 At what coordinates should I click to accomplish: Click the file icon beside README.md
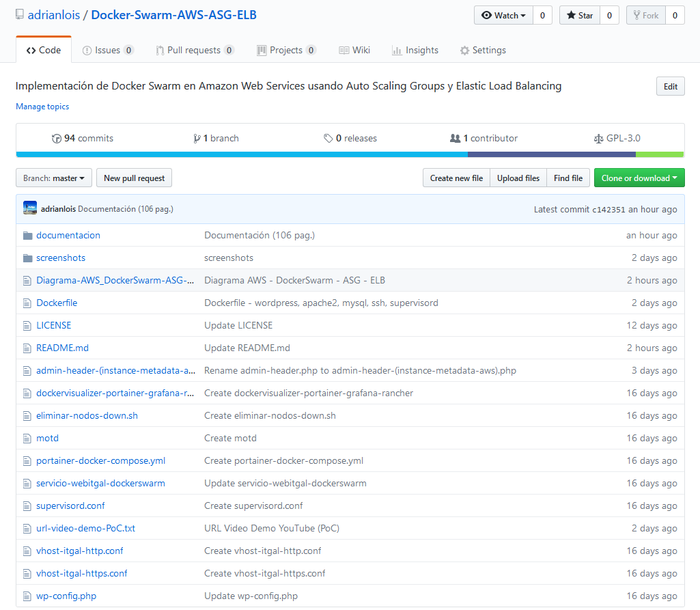(x=27, y=348)
